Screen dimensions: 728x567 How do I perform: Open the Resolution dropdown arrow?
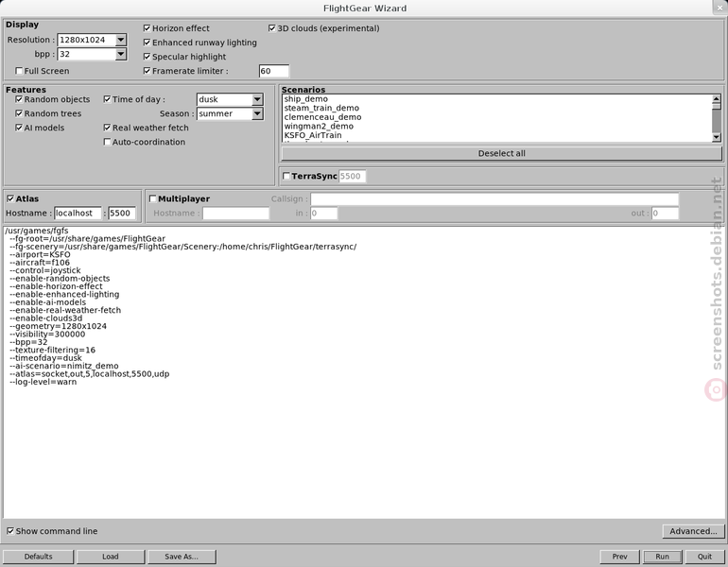(x=121, y=40)
